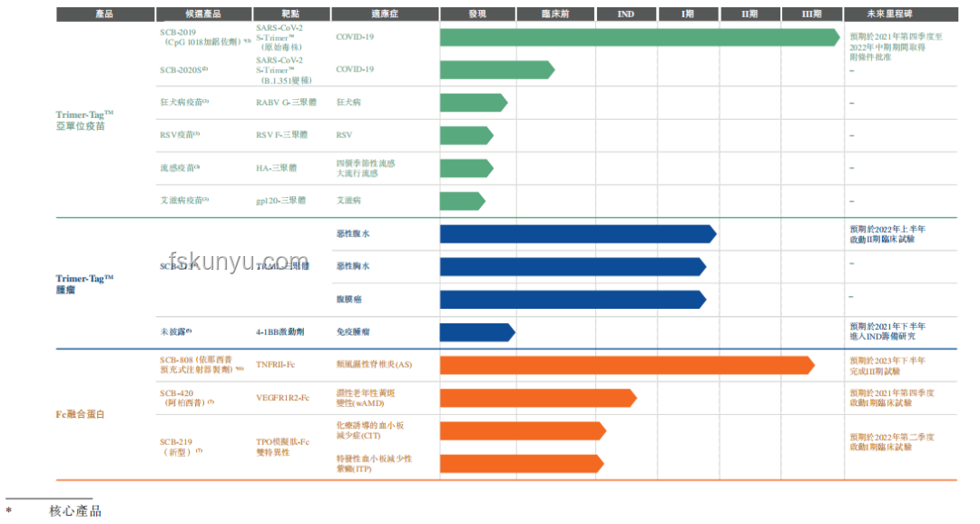Screen dimensions: 980x524
Task: Select the TPO模擬肽-Fc 雙特異性 target
Action: click(x=282, y=447)
